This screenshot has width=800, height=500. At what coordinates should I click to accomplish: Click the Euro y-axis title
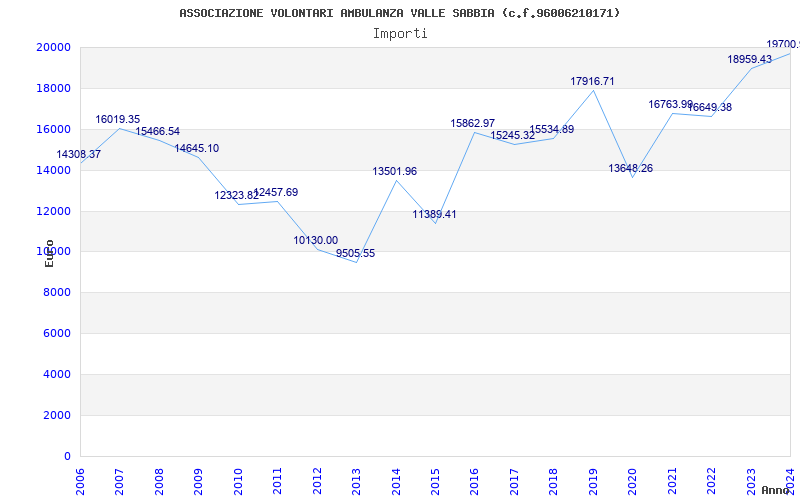point(49,253)
